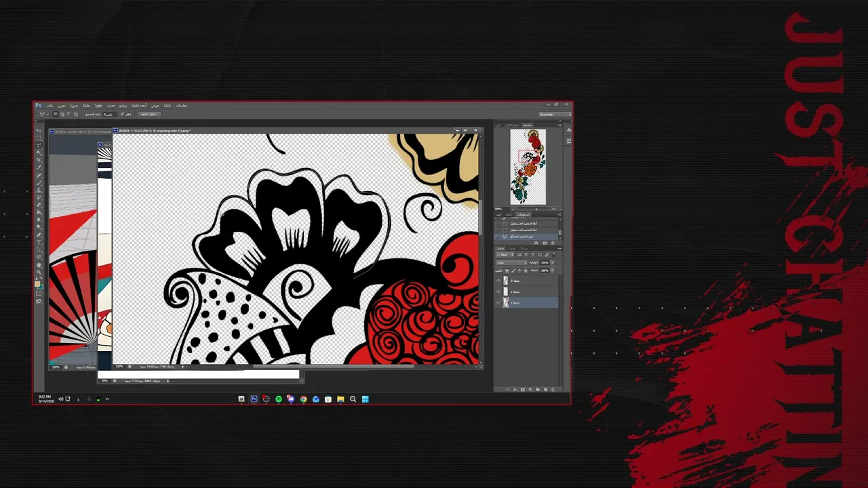
Task: Click the 200% zoom field in document status bar
Action: point(120,367)
